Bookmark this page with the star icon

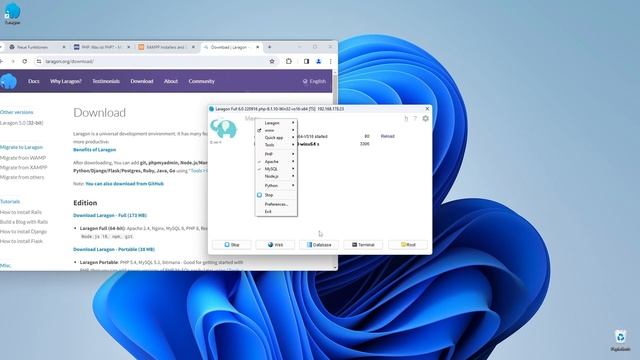click(272, 61)
